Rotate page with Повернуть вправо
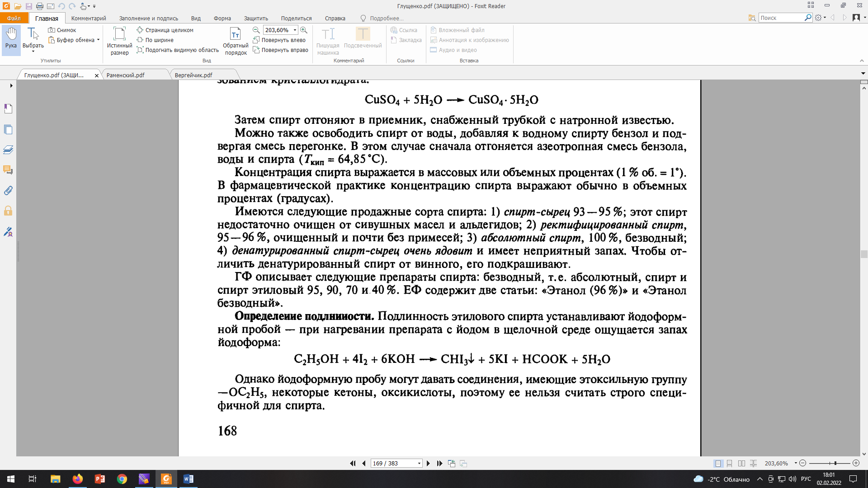This screenshot has height=488, width=868. pos(281,50)
